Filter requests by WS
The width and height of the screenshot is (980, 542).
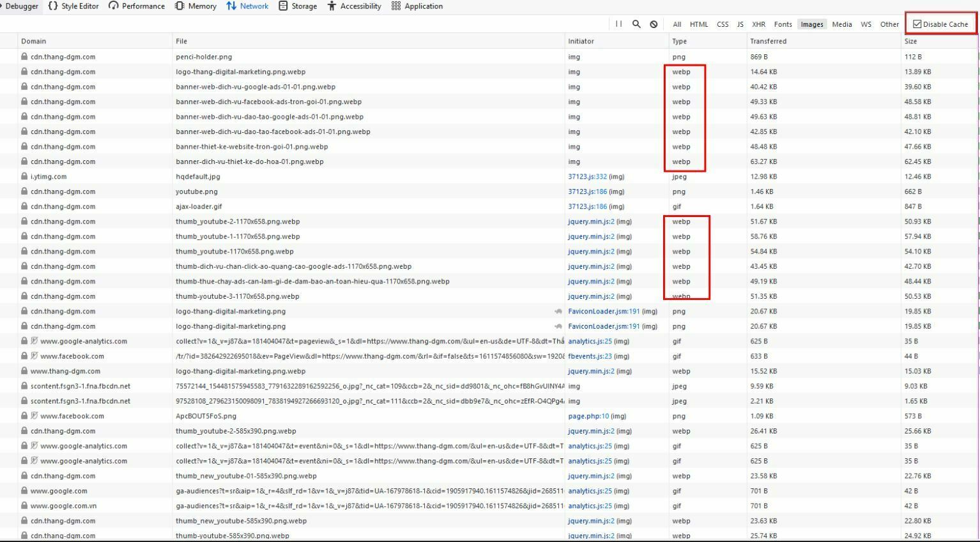point(866,24)
